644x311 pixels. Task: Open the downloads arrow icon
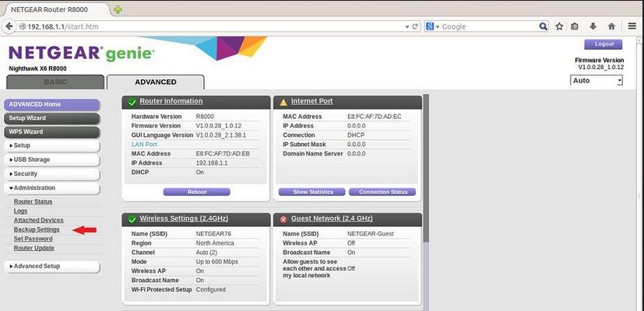coord(593,26)
